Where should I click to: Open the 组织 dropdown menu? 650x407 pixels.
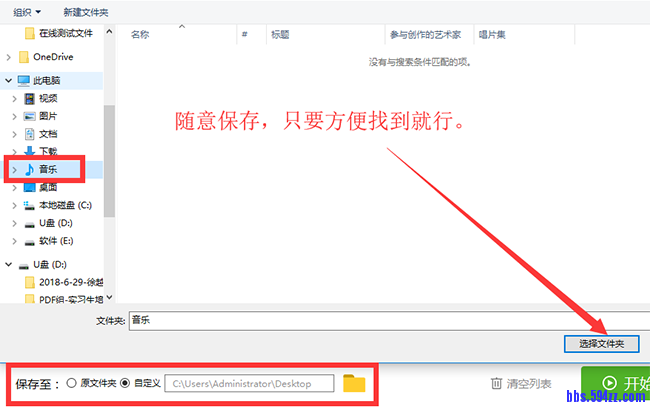click(x=27, y=12)
